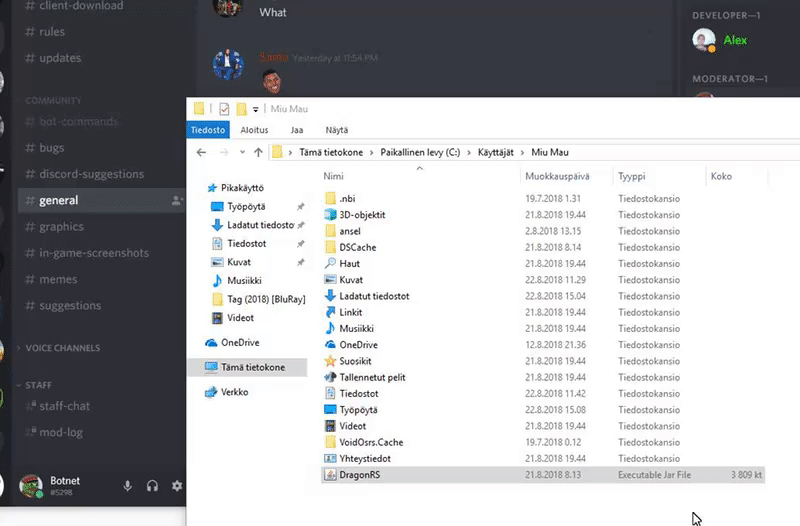Screen dimensions: 800x526
Task: Select Pikakäyttö in navigation pane
Action: click(x=242, y=188)
